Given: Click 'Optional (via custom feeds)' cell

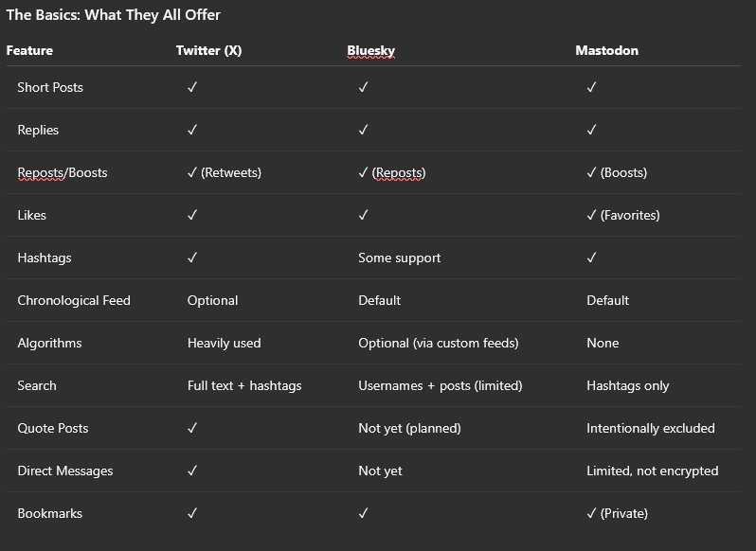Looking at the screenshot, I should click(439, 344).
